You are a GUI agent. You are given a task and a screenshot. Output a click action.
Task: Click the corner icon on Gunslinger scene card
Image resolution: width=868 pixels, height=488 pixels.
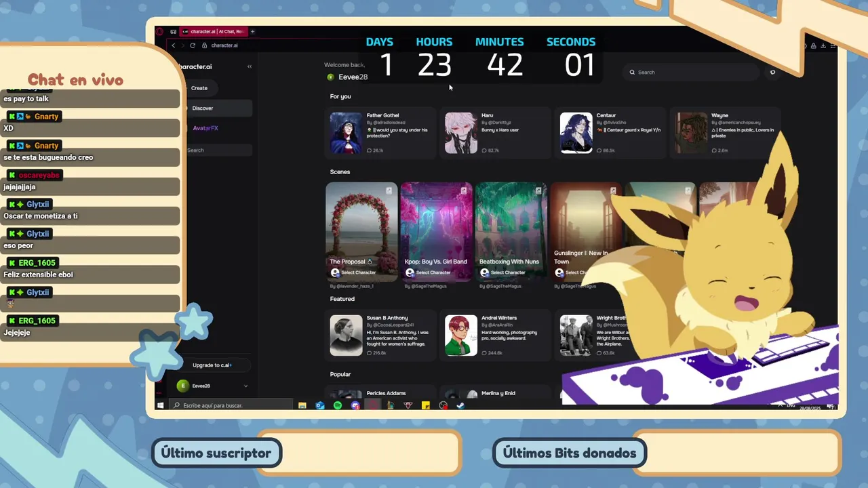[x=613, y=191]
